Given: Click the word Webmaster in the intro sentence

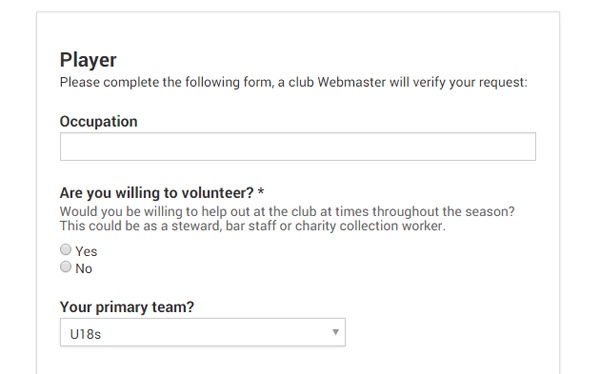Looking at the screenshot, I should point(352,82).
